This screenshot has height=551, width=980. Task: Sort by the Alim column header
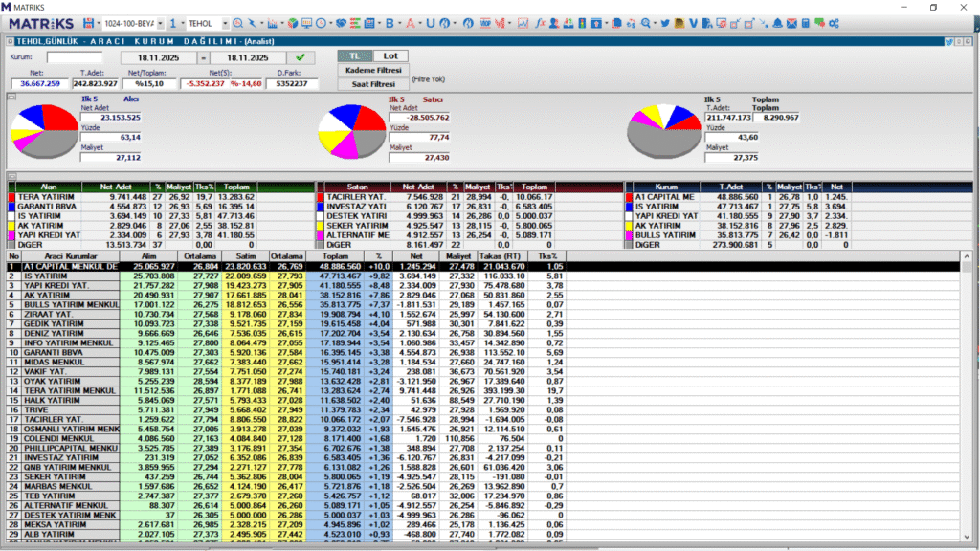[x=148, y=256]
